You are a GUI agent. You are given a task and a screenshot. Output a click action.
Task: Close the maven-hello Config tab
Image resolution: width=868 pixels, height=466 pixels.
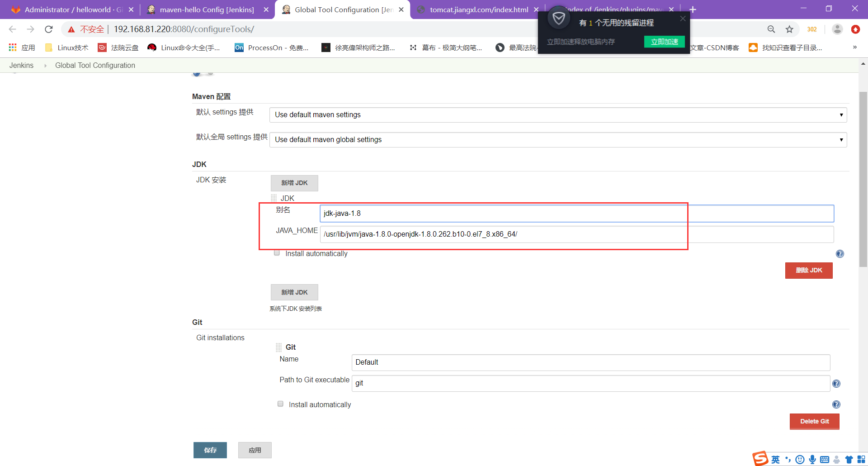[266, 10]
